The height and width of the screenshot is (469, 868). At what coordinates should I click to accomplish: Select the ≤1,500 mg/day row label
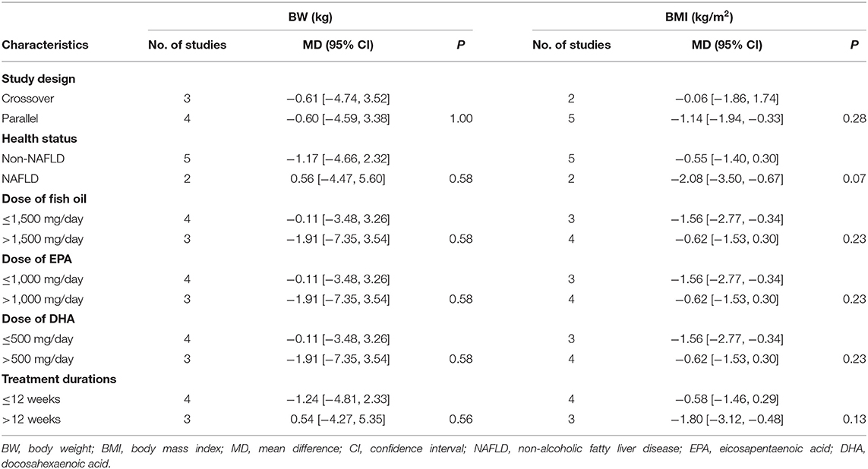pyautogui.click(x=43, y=220)
